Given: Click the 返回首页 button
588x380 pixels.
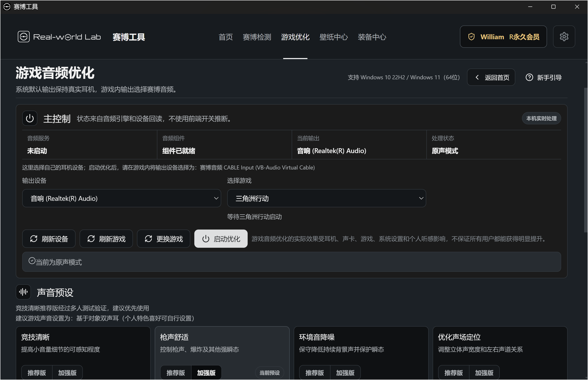Looking at the screenshot, I should tap(491, 77).
